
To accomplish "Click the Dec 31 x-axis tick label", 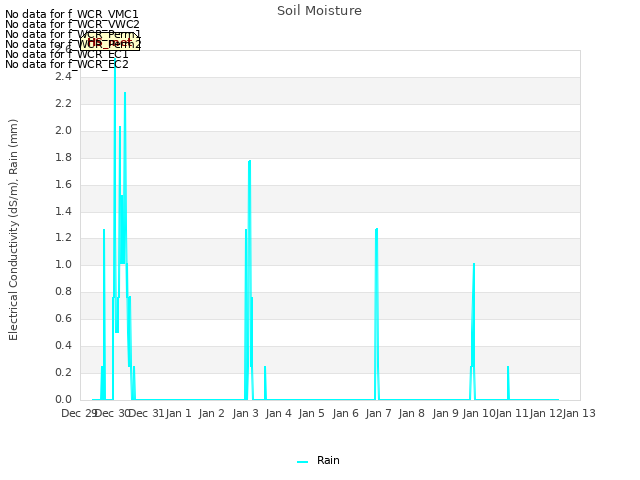I will [x=147, y=413].
